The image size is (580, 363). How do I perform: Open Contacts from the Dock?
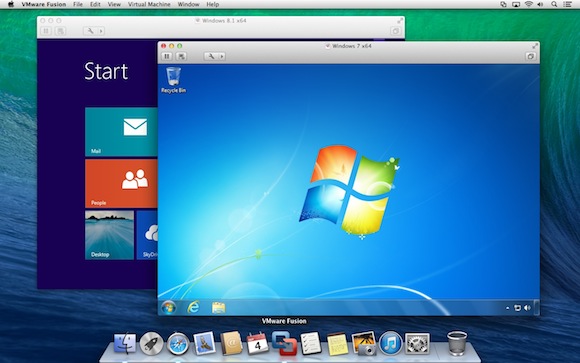pyautogui.click(x=231, y=343)
